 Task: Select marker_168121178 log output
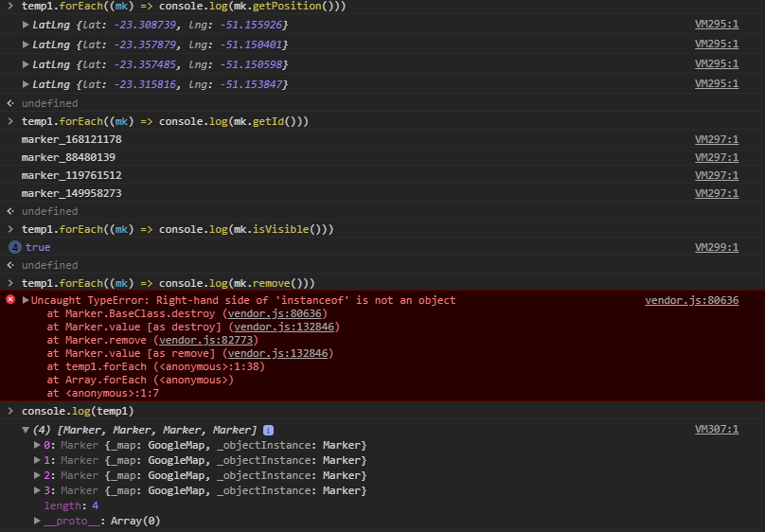click(71, 139)
